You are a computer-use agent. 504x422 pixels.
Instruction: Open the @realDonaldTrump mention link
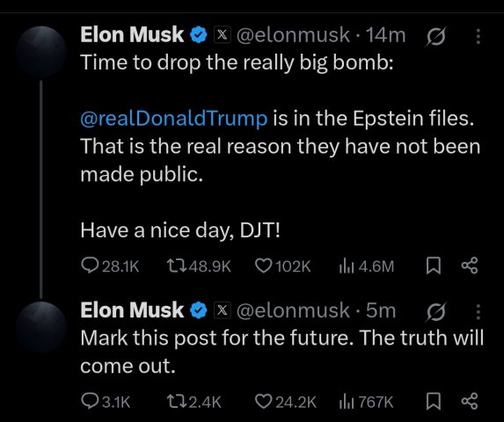pyautogui.click(x=174, y=119)
